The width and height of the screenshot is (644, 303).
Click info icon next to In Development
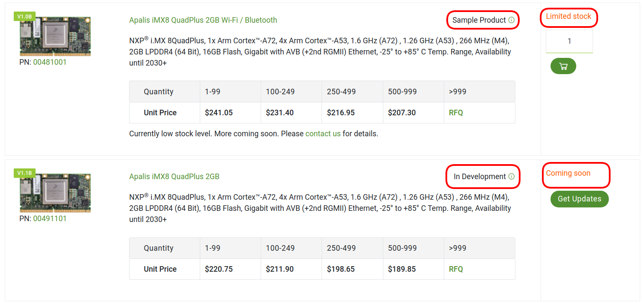click(511, 177)
